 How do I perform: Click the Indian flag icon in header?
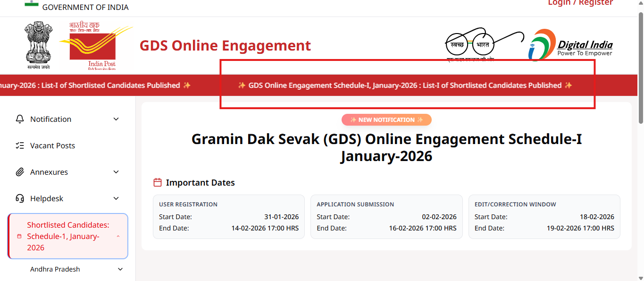click(31, 4)
